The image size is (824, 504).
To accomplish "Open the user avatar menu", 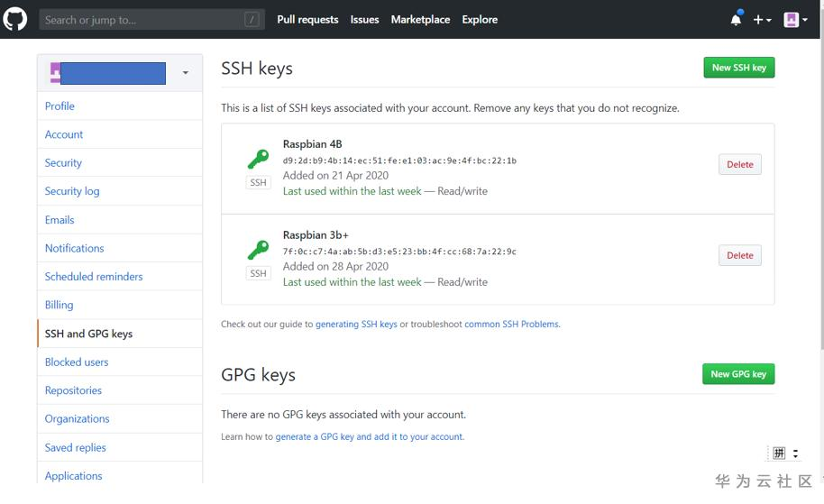I will pos(795,19).
